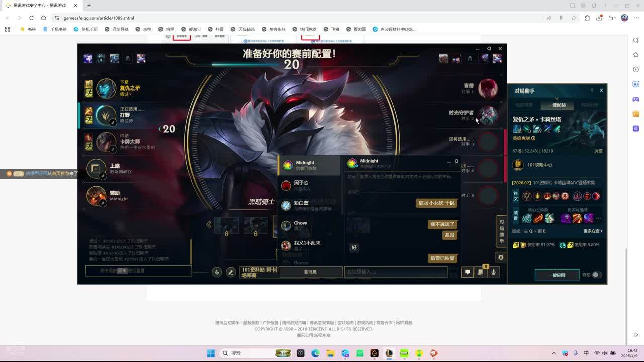Open the chat bubble icon in game client
This screenshot has height=362, width=644.
[467, 272]
